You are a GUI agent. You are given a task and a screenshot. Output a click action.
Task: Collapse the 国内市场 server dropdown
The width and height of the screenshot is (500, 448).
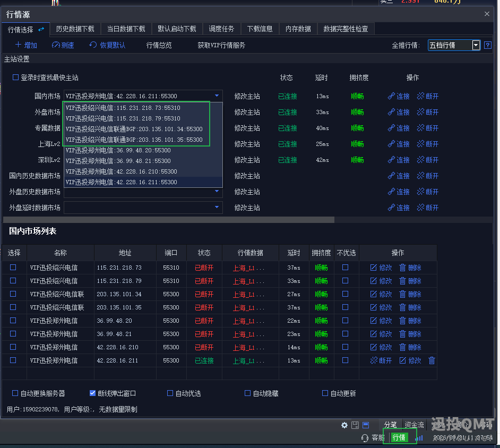point(217,96)
